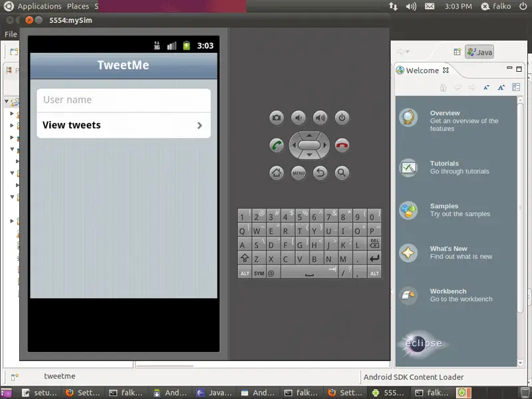Click the Samples shapes icon
Viewport: 532px width, 399px height.
(x=408, y=210)
